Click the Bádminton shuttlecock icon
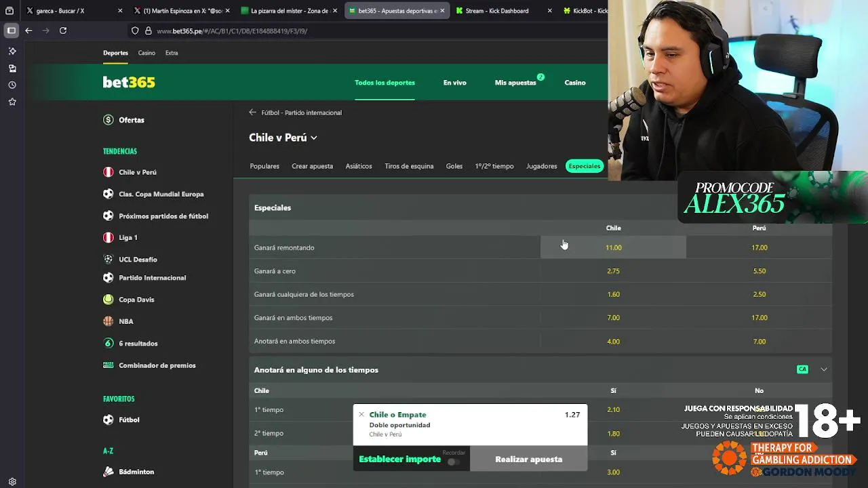 pos(108,472)
